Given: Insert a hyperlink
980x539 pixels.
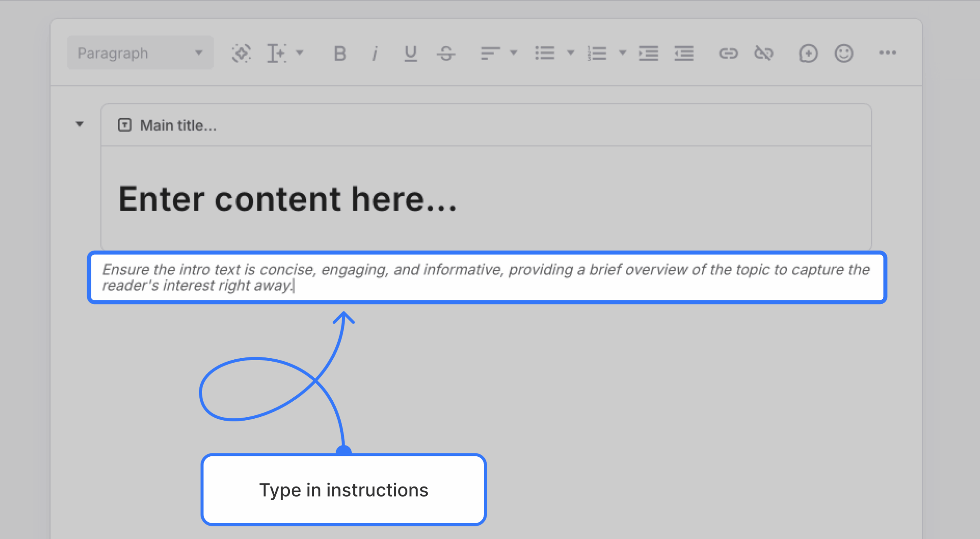Looking at the screenshot, I should click(728, 53).
